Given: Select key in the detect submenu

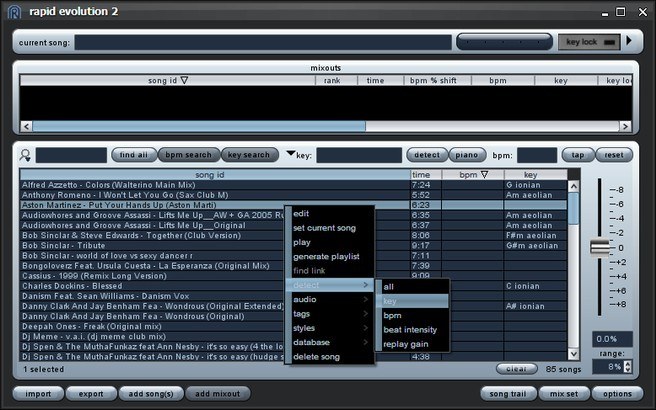Looking at the screenshot, I should click(412, 301).
